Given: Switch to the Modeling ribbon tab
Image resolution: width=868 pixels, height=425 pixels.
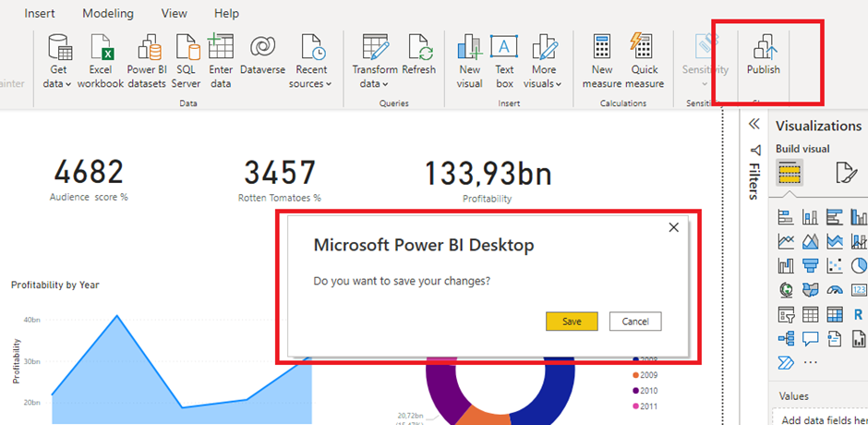Looking at the screenshot, I should [108, 13].
